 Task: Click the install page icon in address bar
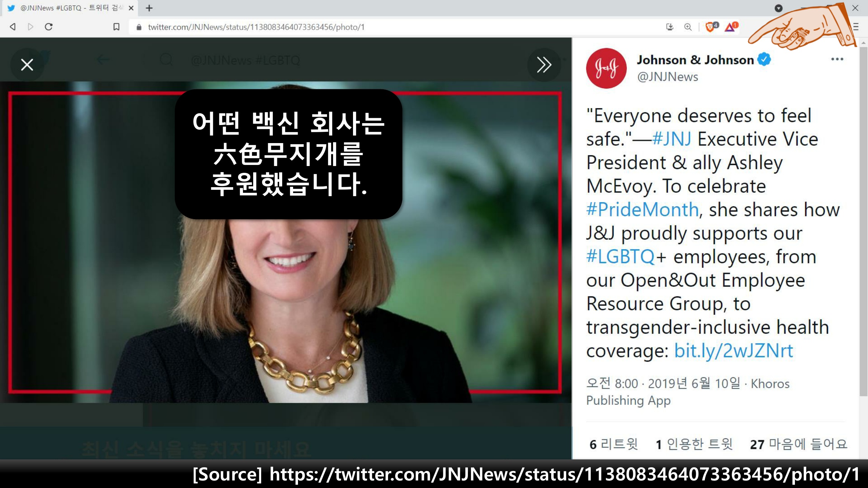tap(669, 27)
